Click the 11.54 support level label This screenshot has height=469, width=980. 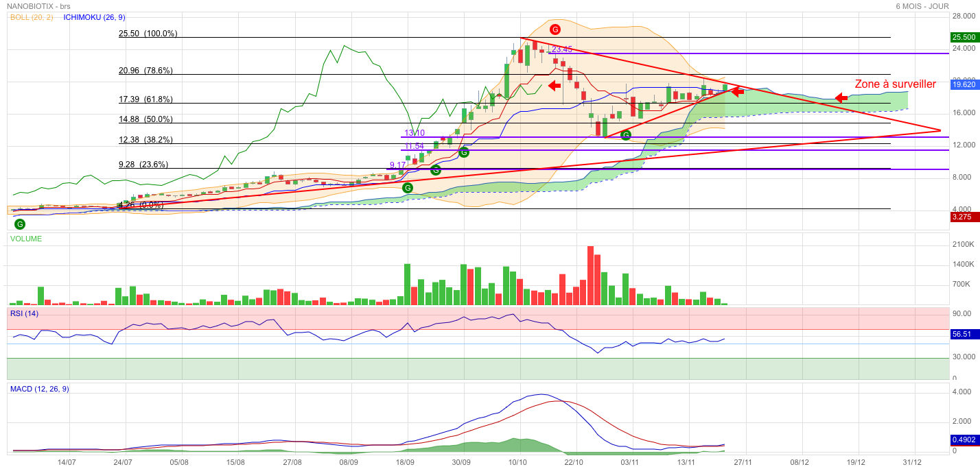tap(415, 146)
